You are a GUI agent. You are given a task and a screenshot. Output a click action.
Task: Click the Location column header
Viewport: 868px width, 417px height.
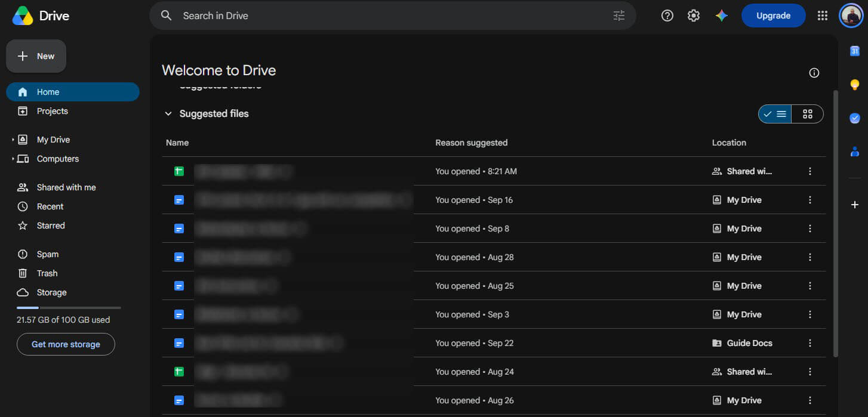coord(729,143)
